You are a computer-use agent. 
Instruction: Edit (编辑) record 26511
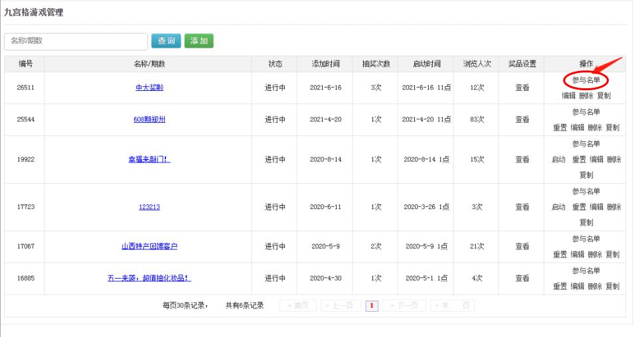click(568, 96)
